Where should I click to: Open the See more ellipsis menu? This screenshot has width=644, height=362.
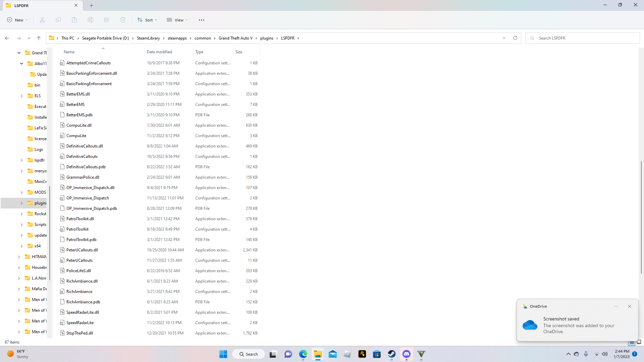202,20
